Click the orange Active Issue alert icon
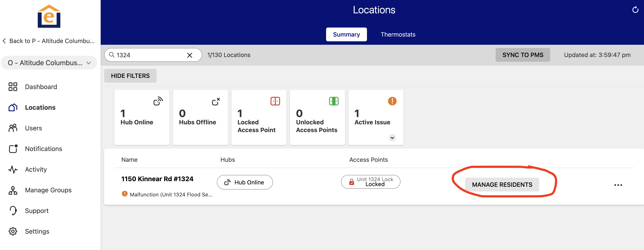This screenshot has height=250, width=644. [x=392, y=101]
